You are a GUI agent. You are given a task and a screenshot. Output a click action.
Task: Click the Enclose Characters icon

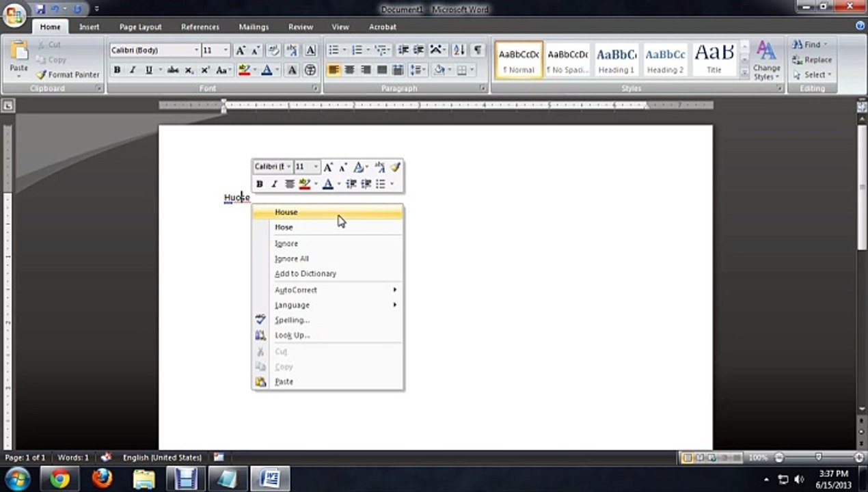tap(310, 70)
